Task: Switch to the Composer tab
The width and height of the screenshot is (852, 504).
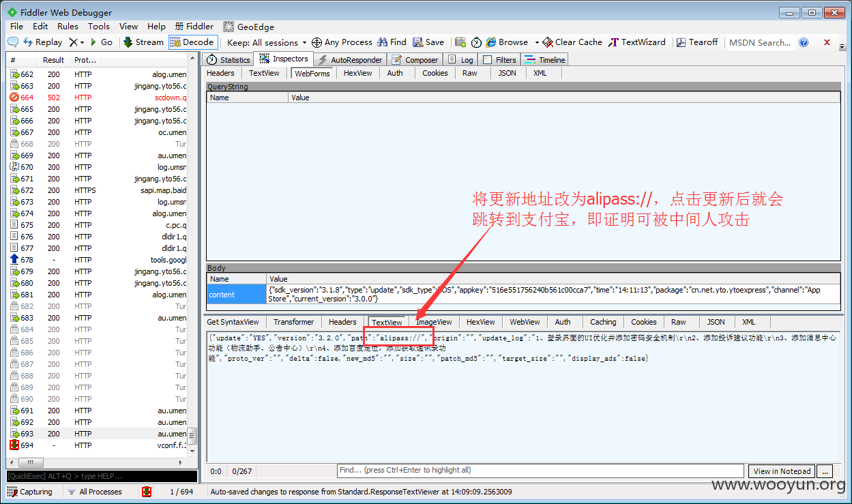Action: (x=415, y=60)
